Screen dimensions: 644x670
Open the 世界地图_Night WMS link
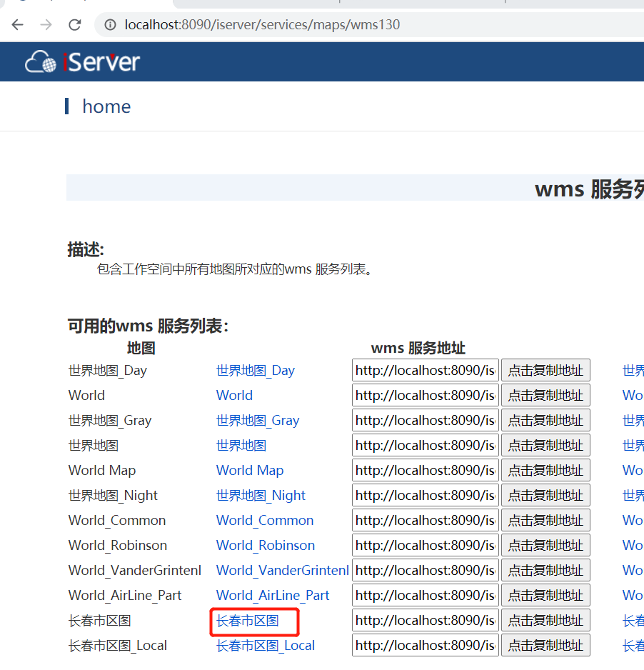coord(261,496)
